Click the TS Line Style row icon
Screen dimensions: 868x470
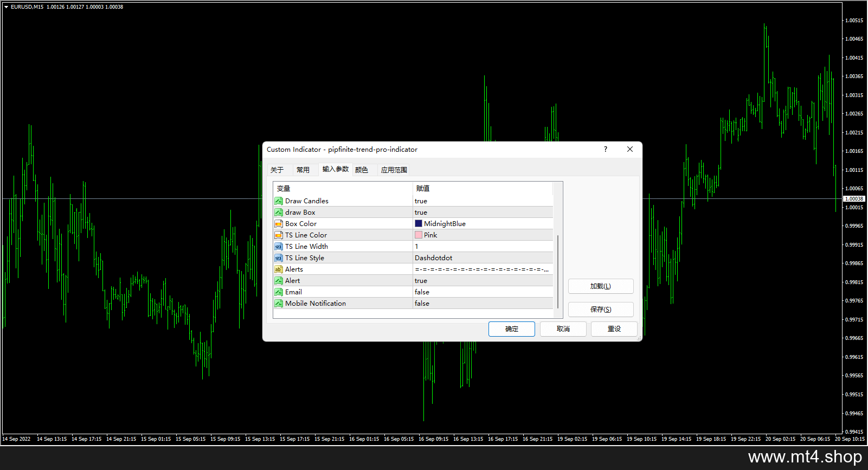point(278,258)
